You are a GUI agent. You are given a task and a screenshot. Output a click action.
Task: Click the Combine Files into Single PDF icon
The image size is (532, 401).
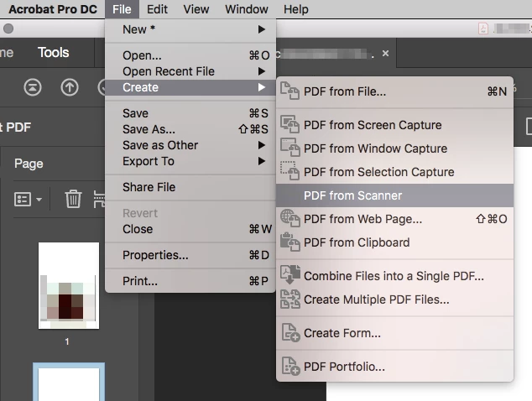coord(290,275)
